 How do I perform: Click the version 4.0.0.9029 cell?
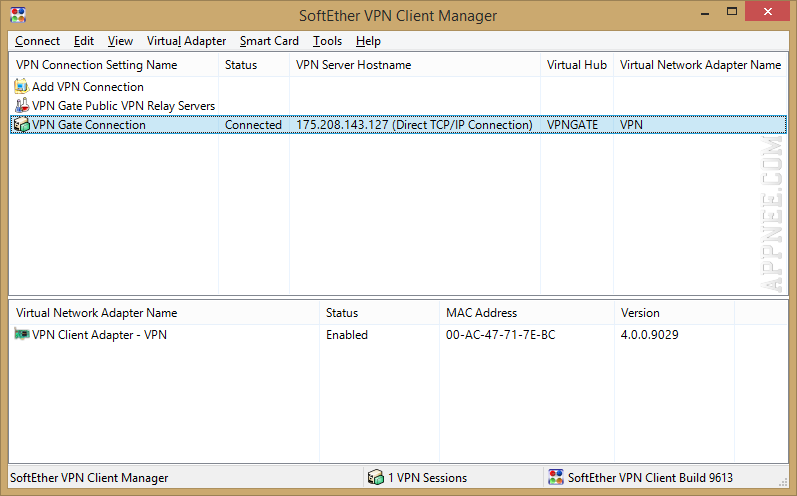[650, 335]
